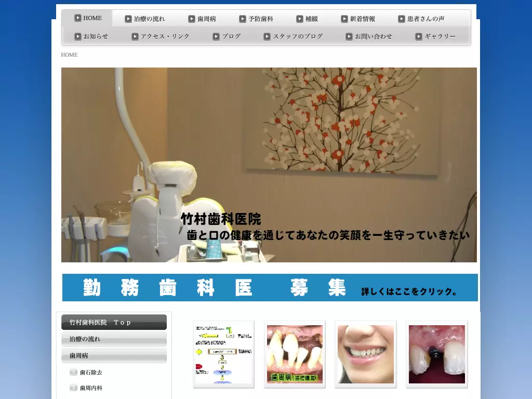Click the arrow icon beside 治療の流れ in top nav
The height and width of the screenshot is (399, 532).
128,19
